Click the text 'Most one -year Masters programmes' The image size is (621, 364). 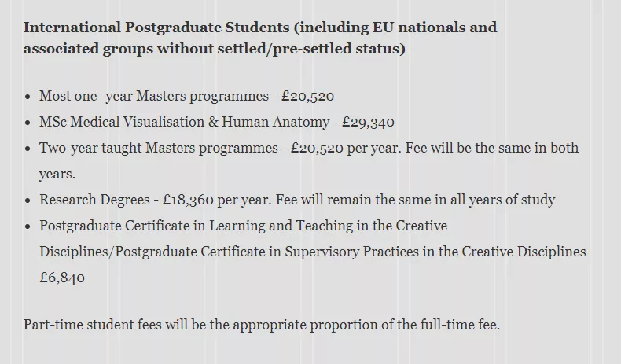(153, 96)
